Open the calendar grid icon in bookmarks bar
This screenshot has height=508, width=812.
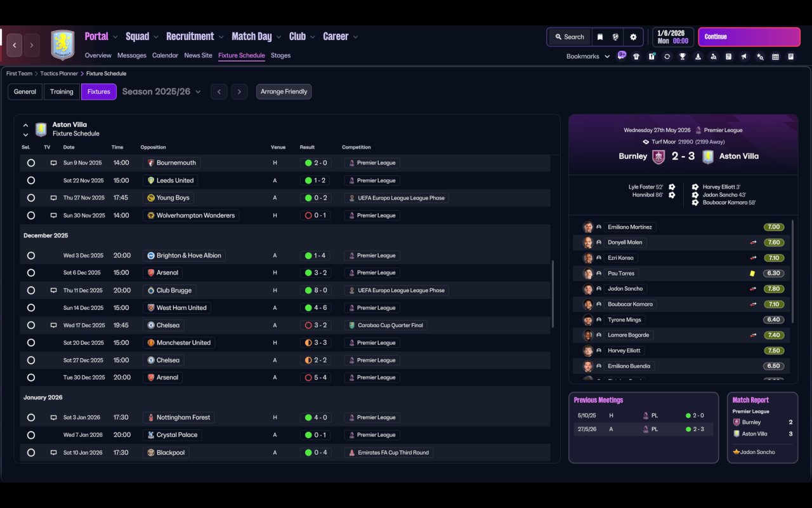point(775,57)
